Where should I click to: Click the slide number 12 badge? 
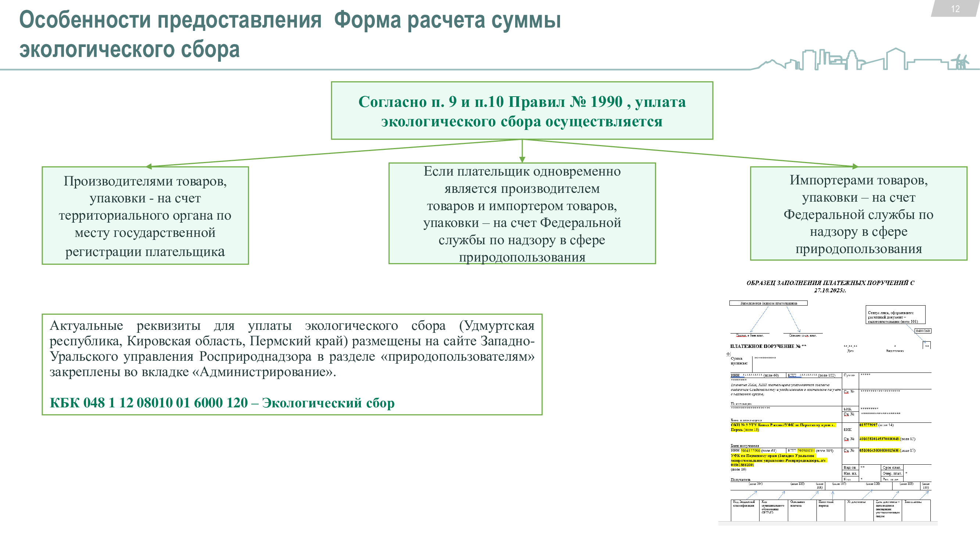pyautogui.click(x=955, y=9)
